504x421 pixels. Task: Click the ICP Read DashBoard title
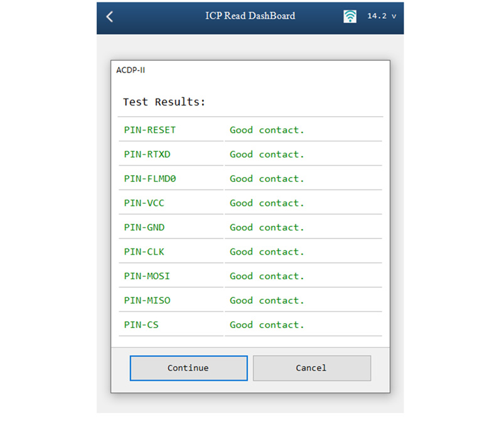click(250, 16)
